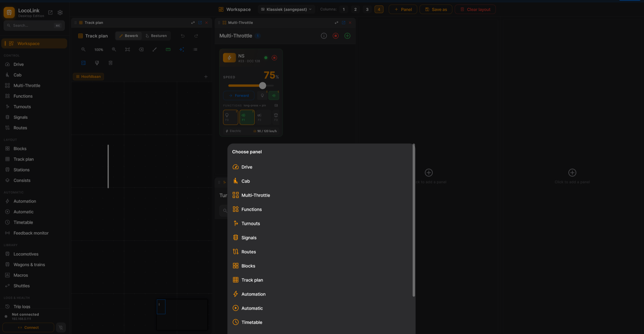Open Feedback monitor in the sidebar
Screen dimensions: 644x334
click(x=34, y=233)
